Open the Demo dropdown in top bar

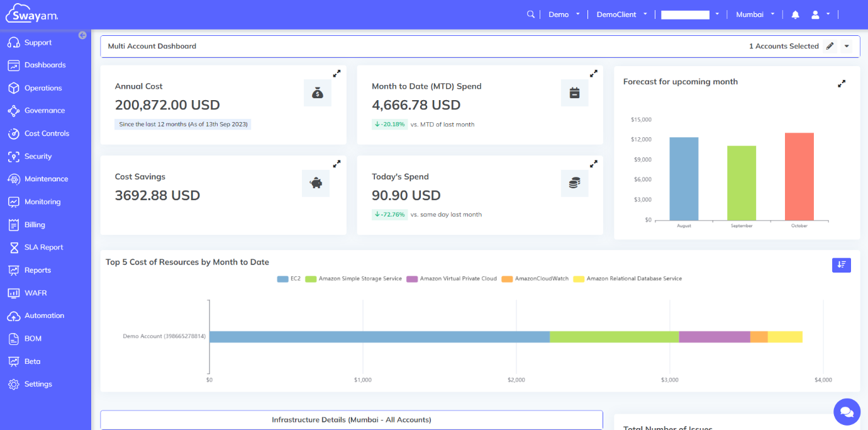(x=564, y=14)
